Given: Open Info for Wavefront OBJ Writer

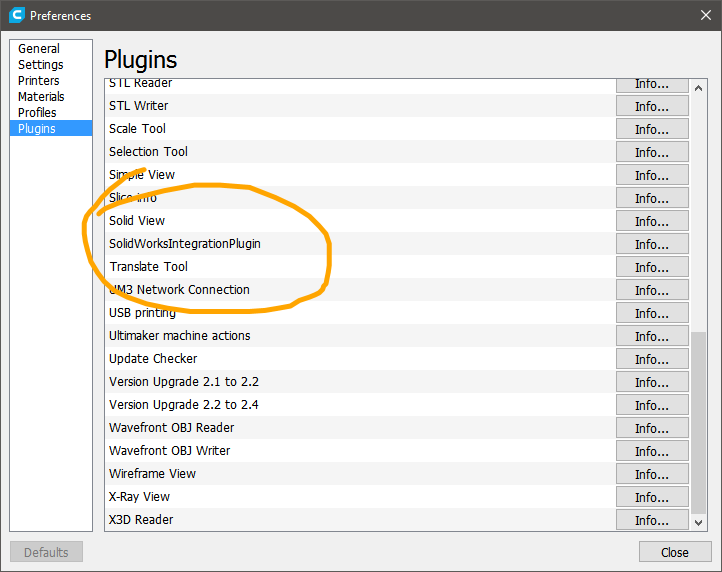Looking at the screenshot, I should point(652,451).
